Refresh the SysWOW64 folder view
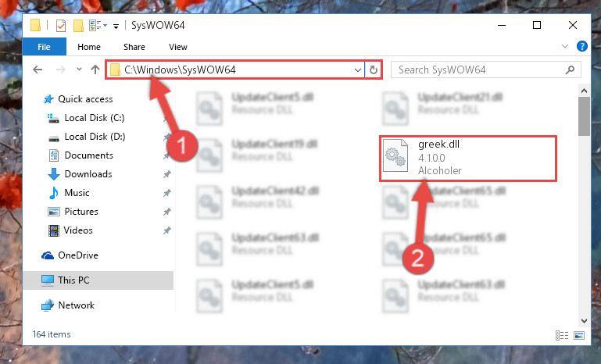 [x=374, y=70]
